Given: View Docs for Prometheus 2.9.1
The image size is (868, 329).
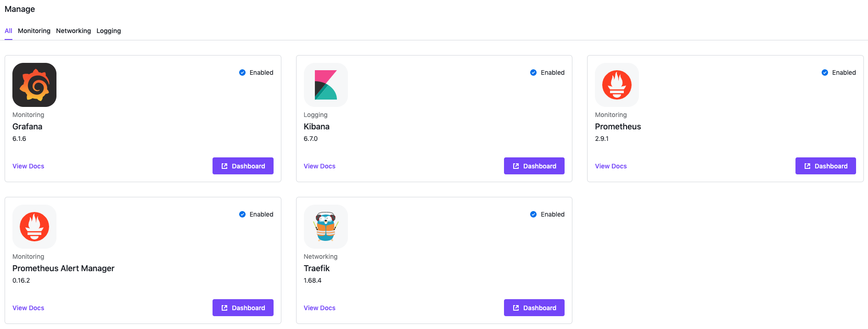Looking at the screenshot, I should (611, 166).
